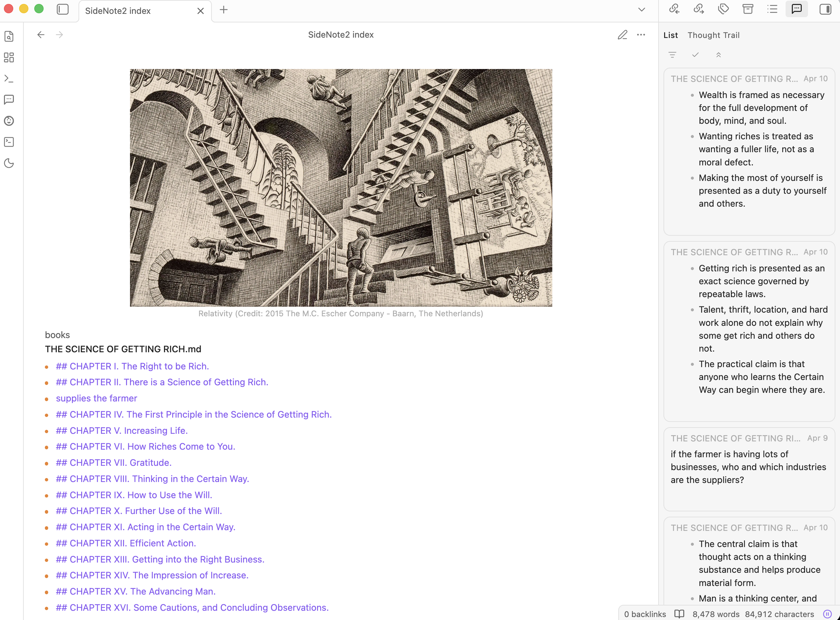Open outgoing links pane icon
Screen dimensions: 840x620
coord(698,9)
